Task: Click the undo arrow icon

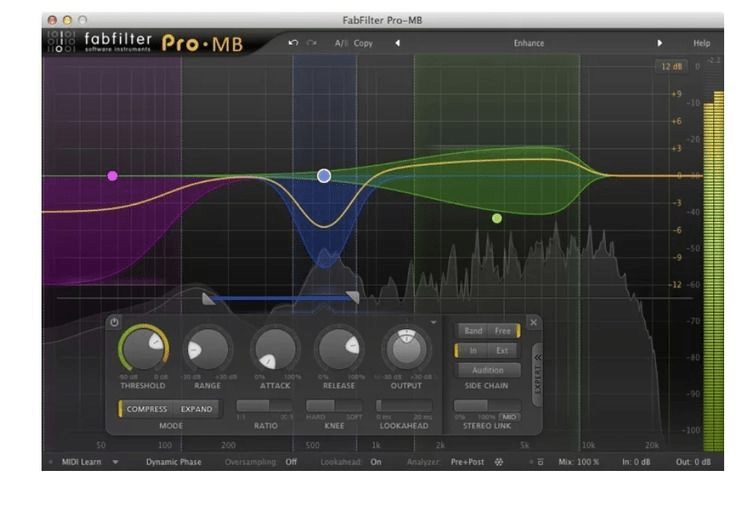Action: coord(293,43)
